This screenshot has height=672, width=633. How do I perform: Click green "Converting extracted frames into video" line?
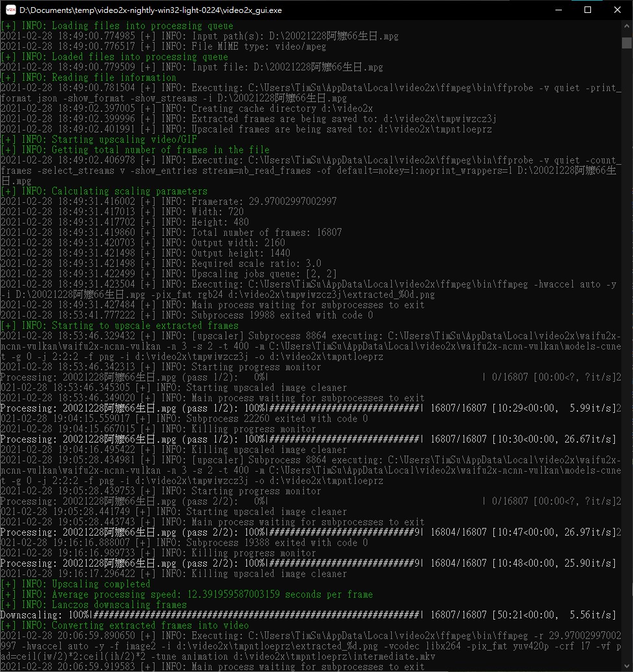coord(125,625)
